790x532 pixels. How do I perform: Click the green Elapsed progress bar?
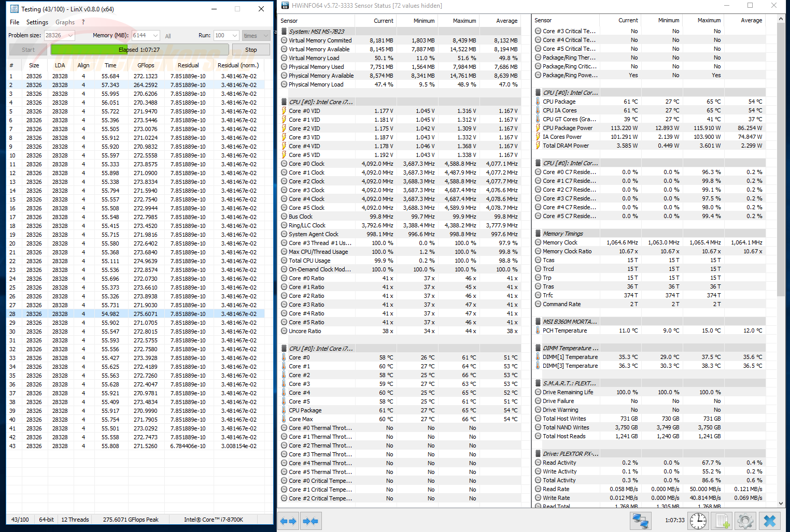point(139,50)
